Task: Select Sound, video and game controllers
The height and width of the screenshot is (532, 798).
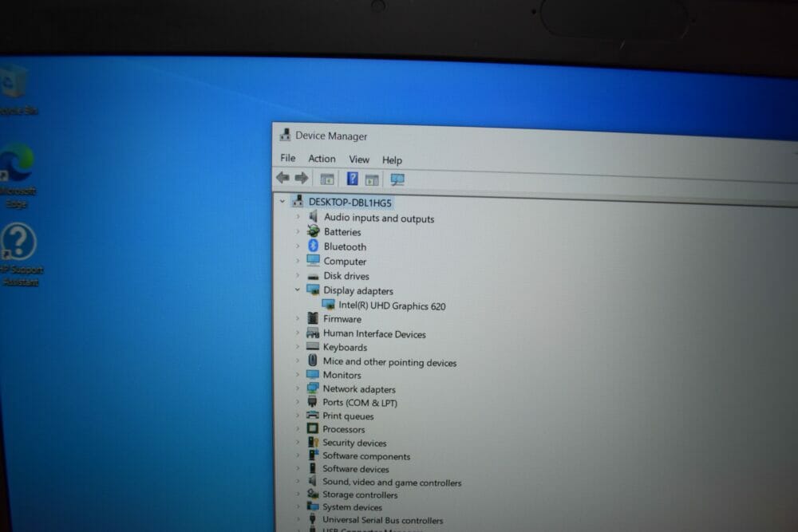Action: tap(392, 483)
